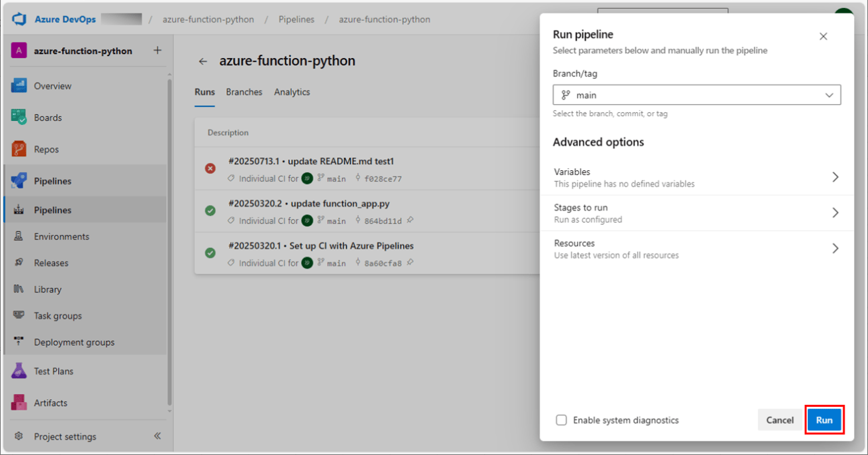Viewport: 868px width, 455px height.
Task: Click the Project settings gear icon
Action: [19, 436]
